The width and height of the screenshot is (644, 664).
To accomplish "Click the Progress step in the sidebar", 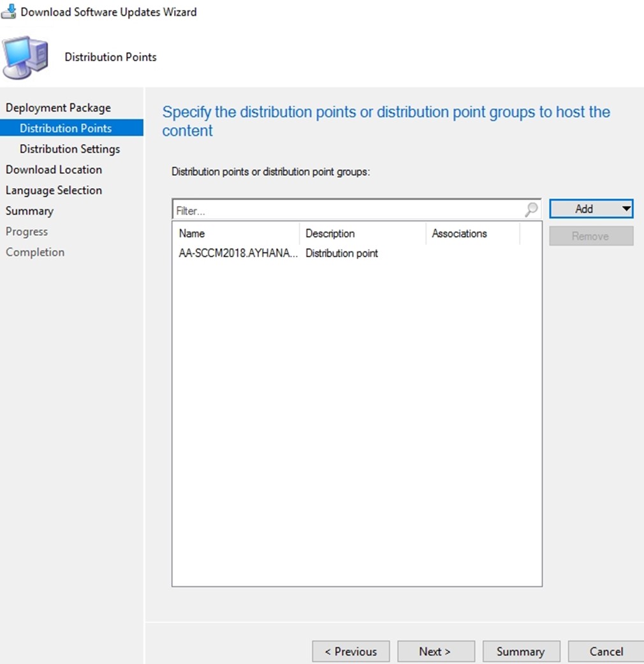I will (27, 232).
